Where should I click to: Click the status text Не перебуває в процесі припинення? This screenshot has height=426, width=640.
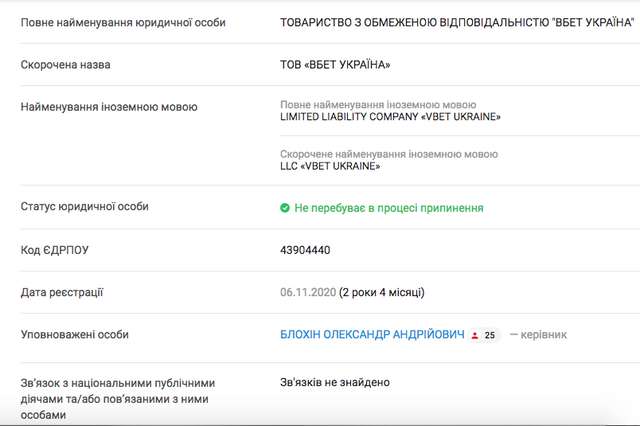click(x=388, y=208)
